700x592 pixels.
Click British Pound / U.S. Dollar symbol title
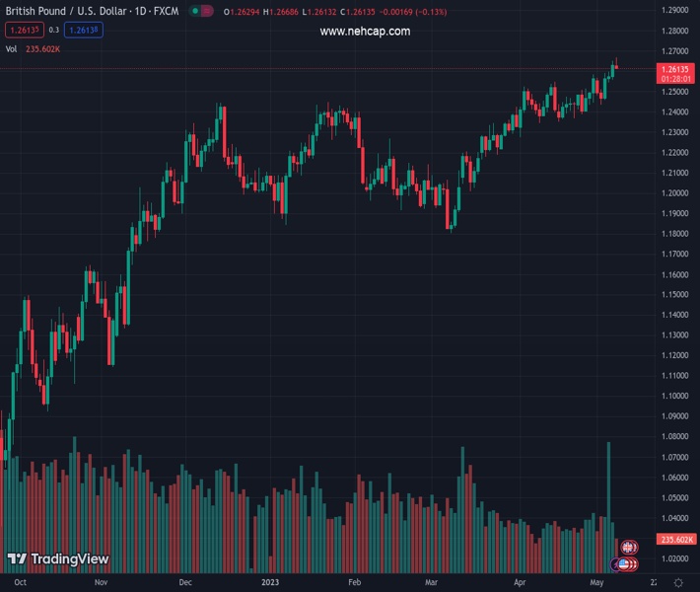[x=64, y=12]
